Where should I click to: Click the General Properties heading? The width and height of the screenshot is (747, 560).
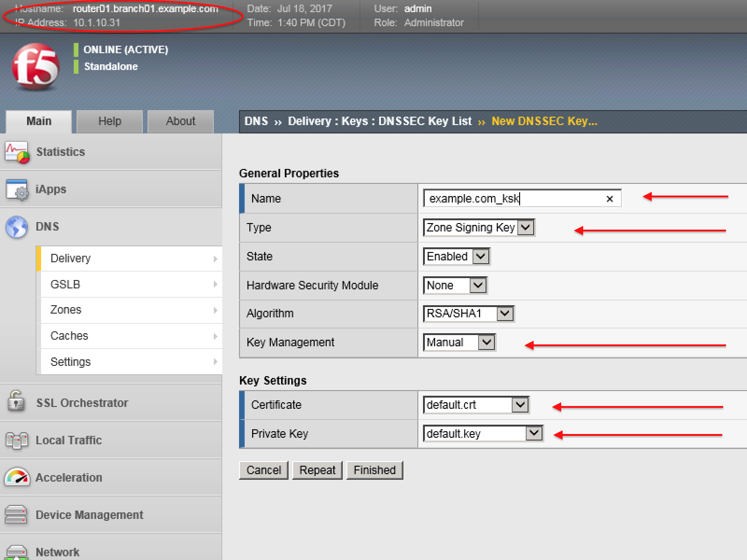pos(289,174)
